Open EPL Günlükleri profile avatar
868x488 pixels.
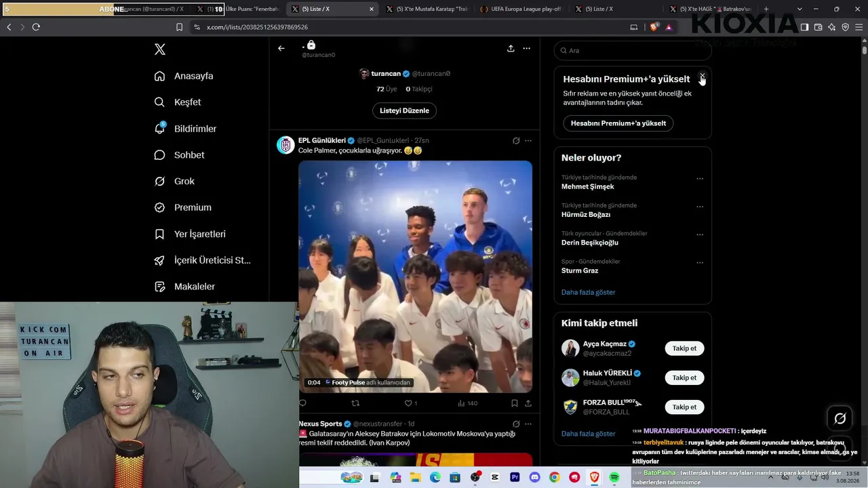pyautogui.click(x=285, y=144)
